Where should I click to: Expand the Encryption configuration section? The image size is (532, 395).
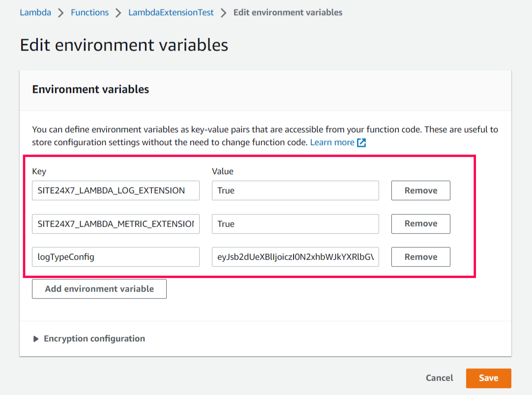[93, 338]
